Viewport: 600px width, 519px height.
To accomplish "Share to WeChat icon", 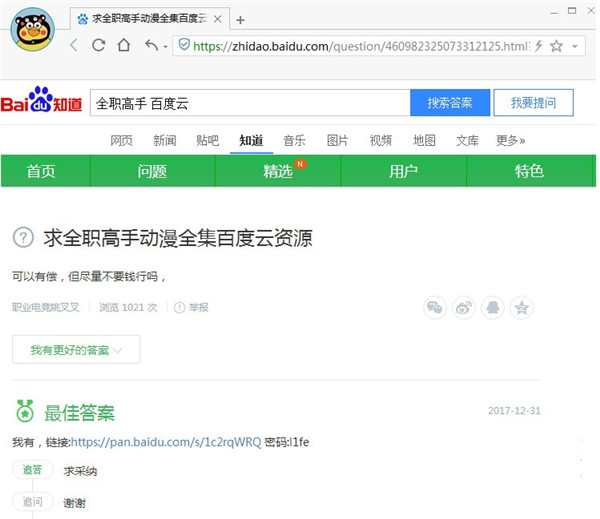I will [435, 307].
